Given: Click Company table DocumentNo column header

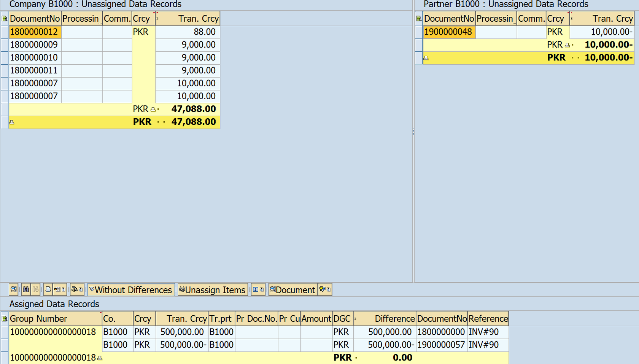Looking at the screenshot, I should point(35,19).
